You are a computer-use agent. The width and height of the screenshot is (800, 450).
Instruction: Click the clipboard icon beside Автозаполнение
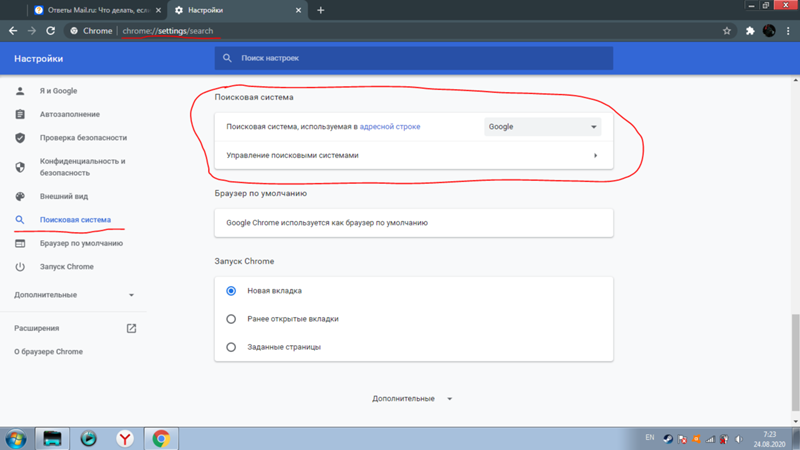click(x=20, y=114)
